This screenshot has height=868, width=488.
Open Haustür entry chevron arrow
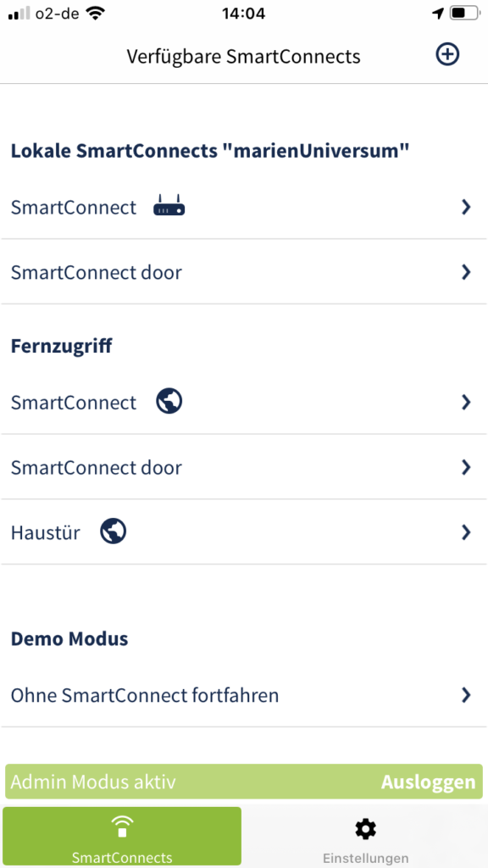click(x=466, y=532)
